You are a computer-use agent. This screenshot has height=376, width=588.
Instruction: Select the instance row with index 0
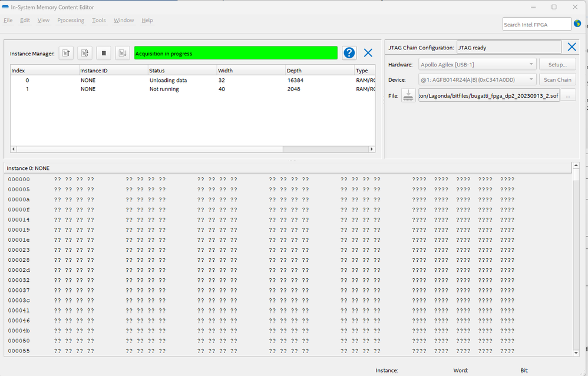193,80
